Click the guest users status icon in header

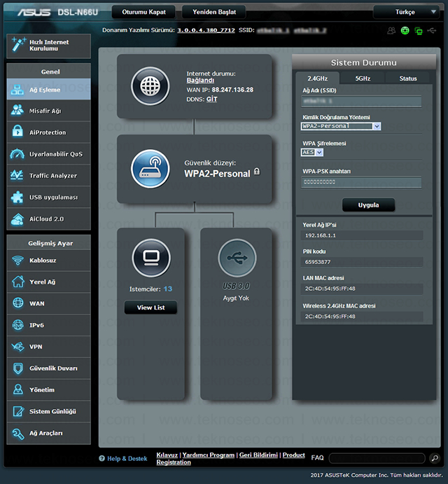(391, 31)
